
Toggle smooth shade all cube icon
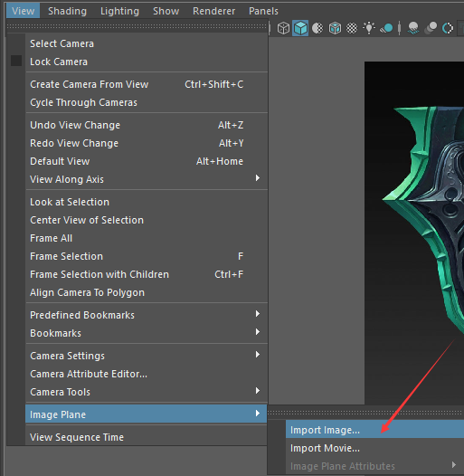[300, 28]
